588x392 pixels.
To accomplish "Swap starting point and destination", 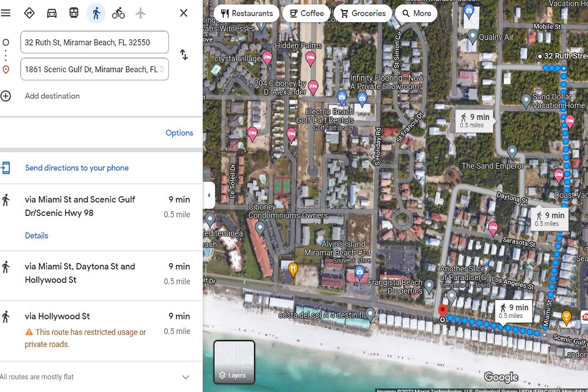I will point(184,55).
